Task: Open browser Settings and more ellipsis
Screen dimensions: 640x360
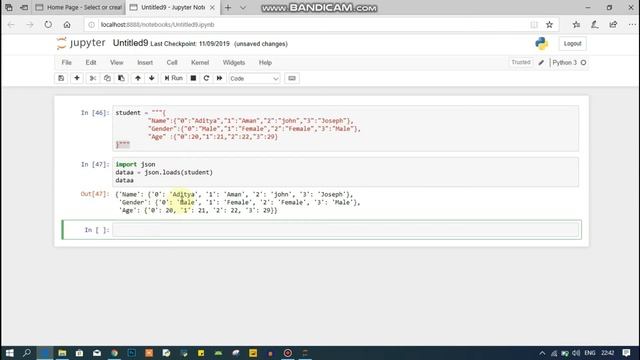Action: pyautogui.click(x=632, y=24)
